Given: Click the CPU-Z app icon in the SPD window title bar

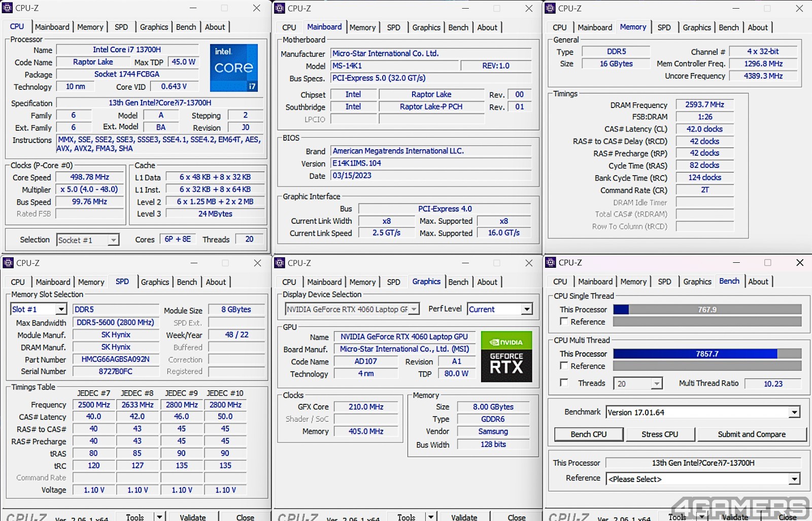Looking at the screenshot, I should click(8, 263).
